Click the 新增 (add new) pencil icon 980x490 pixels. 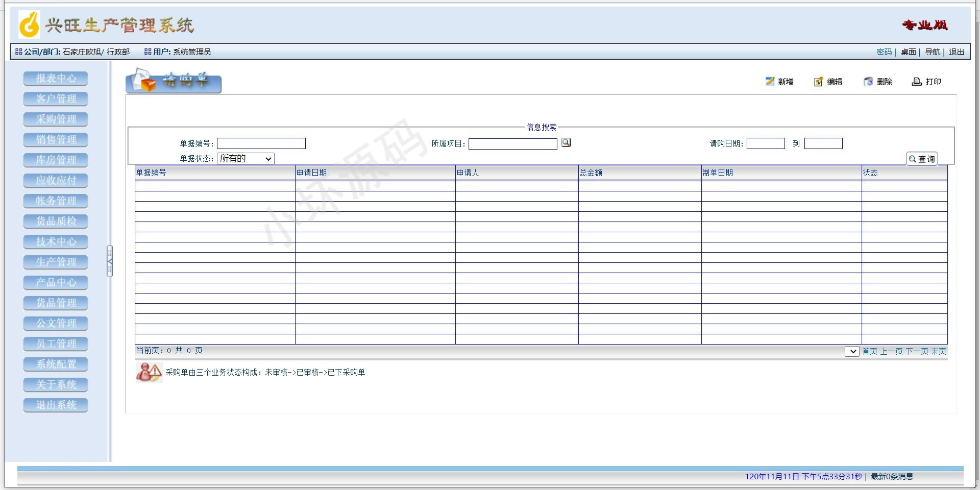click(770, 82)
